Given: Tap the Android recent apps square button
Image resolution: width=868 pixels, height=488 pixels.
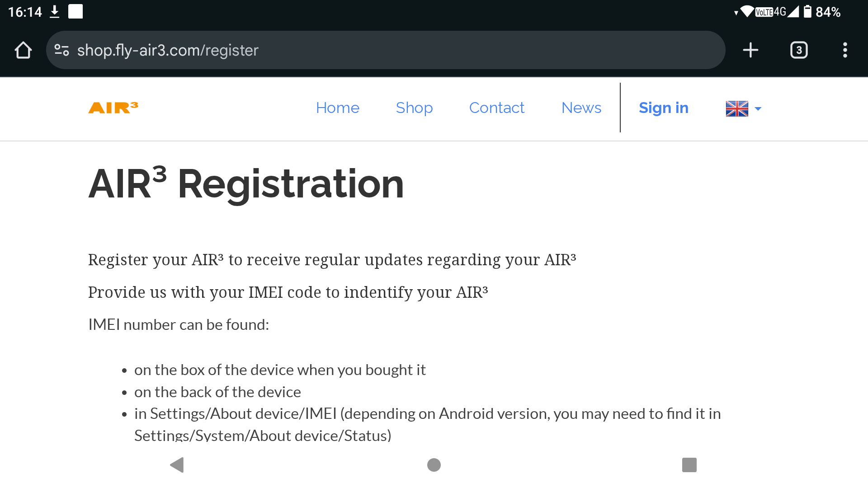Looking at the screenshot, I should tap(689, 465).
